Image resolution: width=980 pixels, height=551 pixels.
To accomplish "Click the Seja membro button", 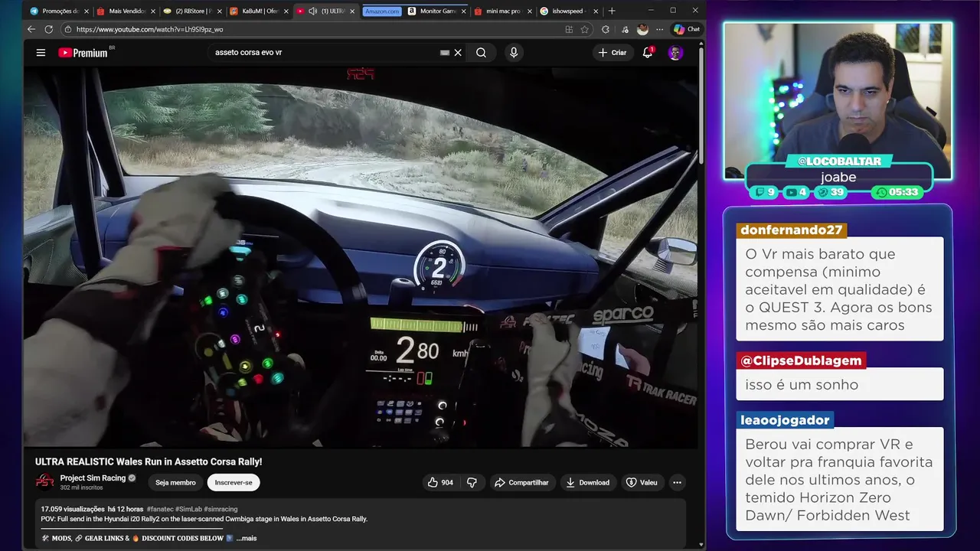I will (x=175, y=482).
